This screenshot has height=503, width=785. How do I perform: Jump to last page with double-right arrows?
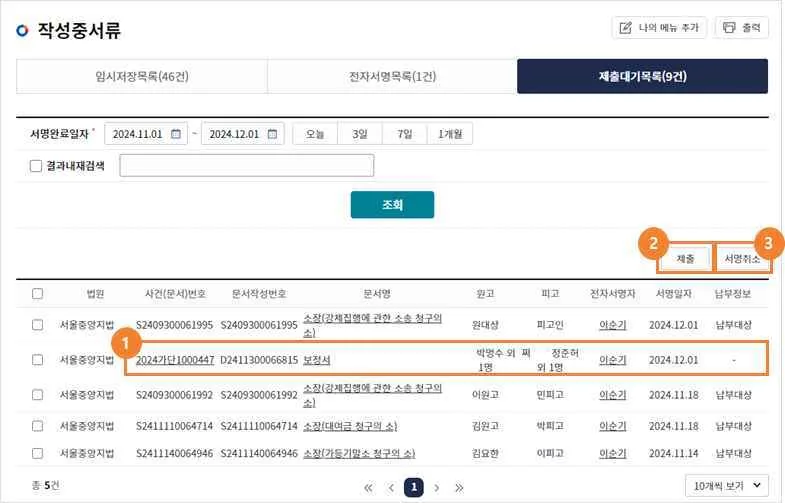click(459, 487)
